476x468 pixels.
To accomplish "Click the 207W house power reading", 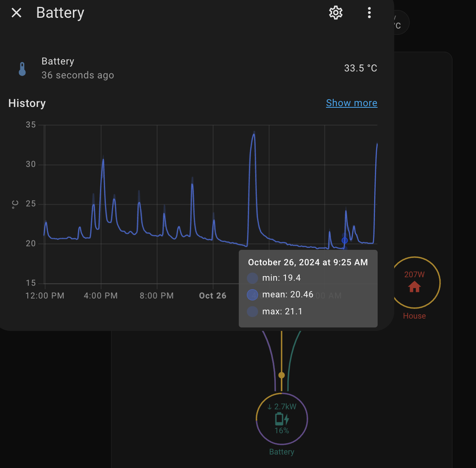I will (414, 275).
